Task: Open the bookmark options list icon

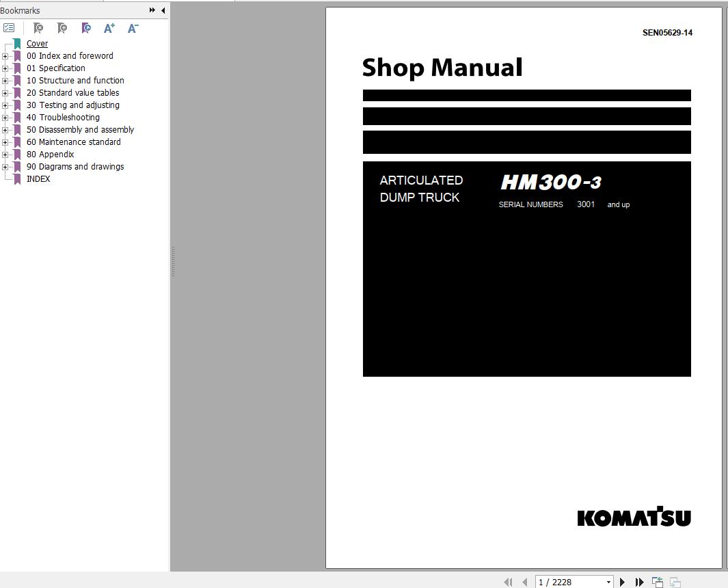Action: (x=9, y=28)
